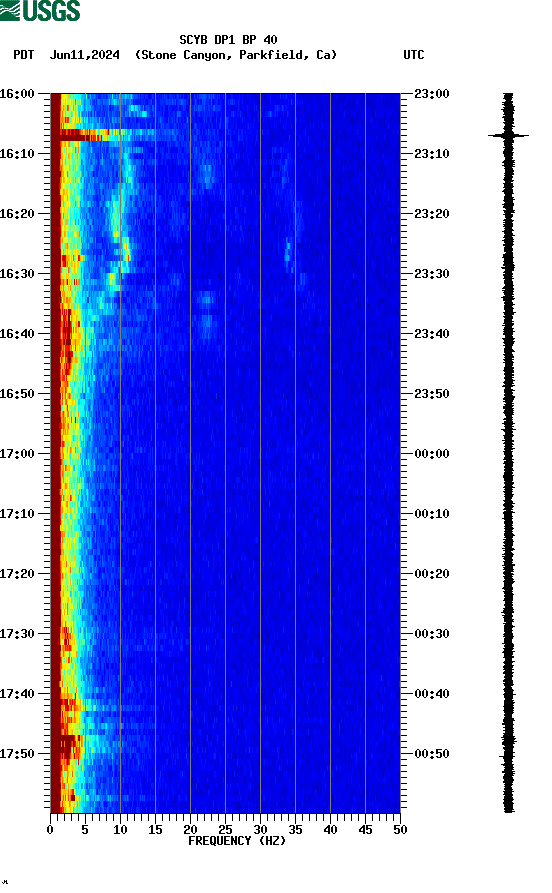Screen dimensions: 552x893
Task: Click the '17:10' PDT time label
Action: pos(17,514)
